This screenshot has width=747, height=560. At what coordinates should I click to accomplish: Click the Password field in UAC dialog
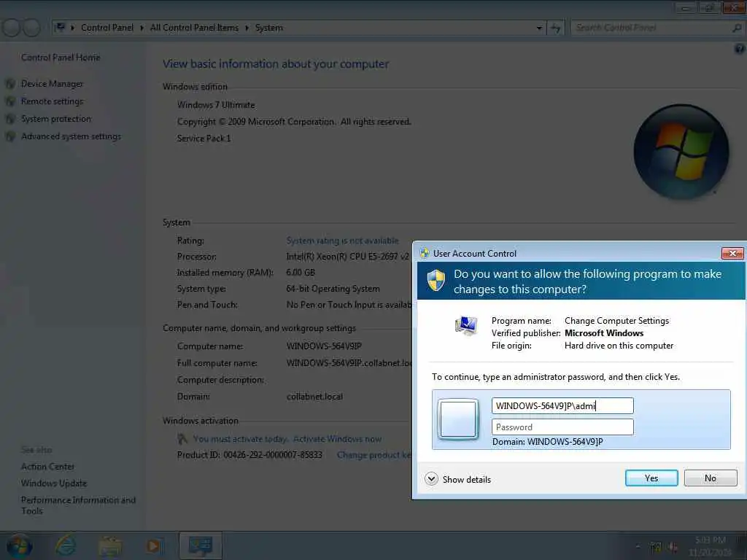[562, 427]
